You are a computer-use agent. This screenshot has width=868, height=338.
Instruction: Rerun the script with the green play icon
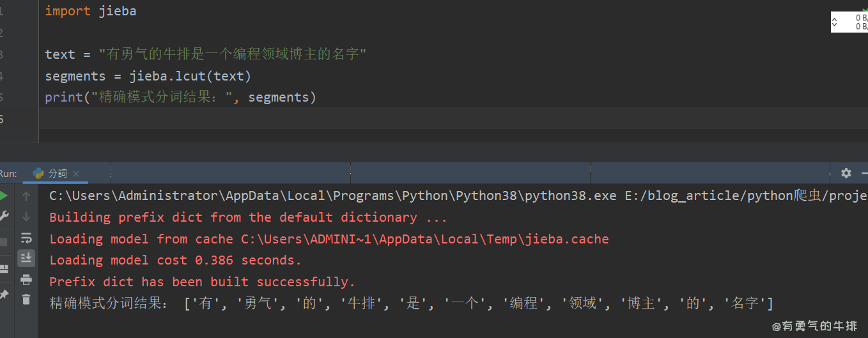coord(4,196)
